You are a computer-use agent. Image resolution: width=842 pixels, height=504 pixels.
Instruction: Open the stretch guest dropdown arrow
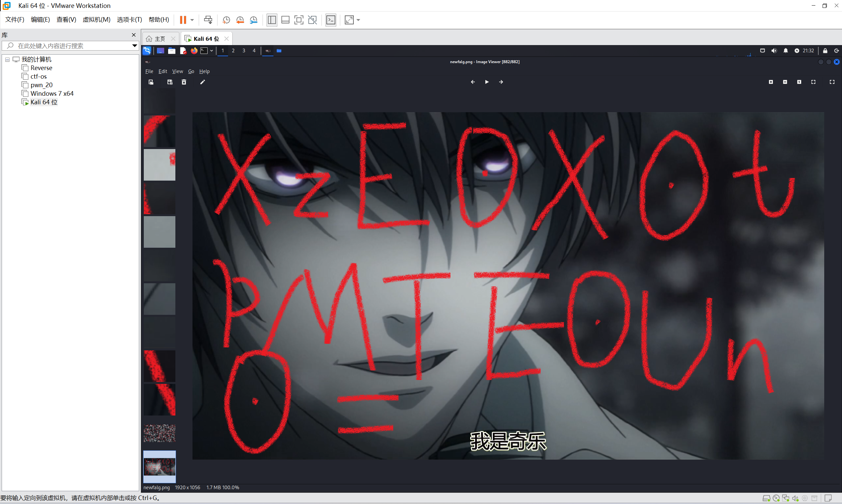click(358, 20)
